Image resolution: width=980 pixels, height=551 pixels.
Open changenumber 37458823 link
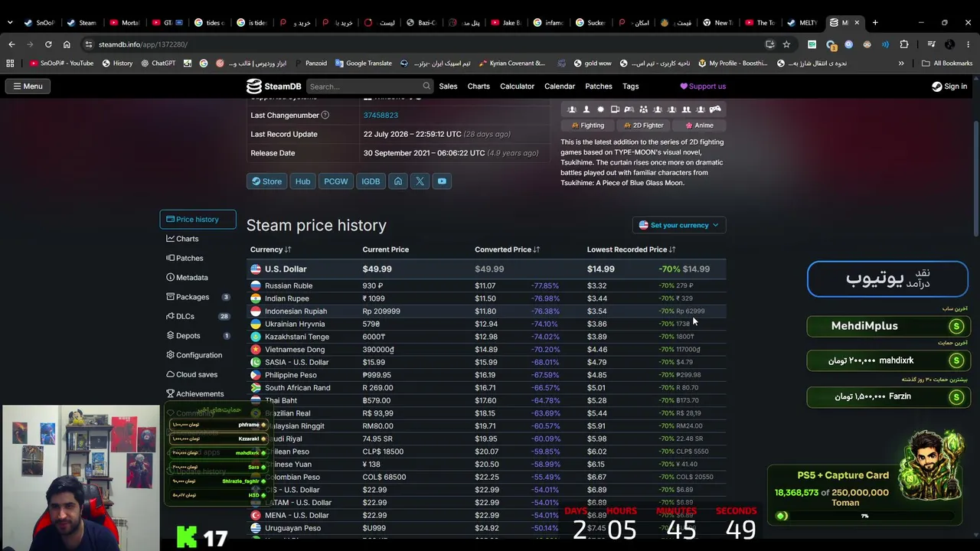pyautogui.click(x=381, y=115)
